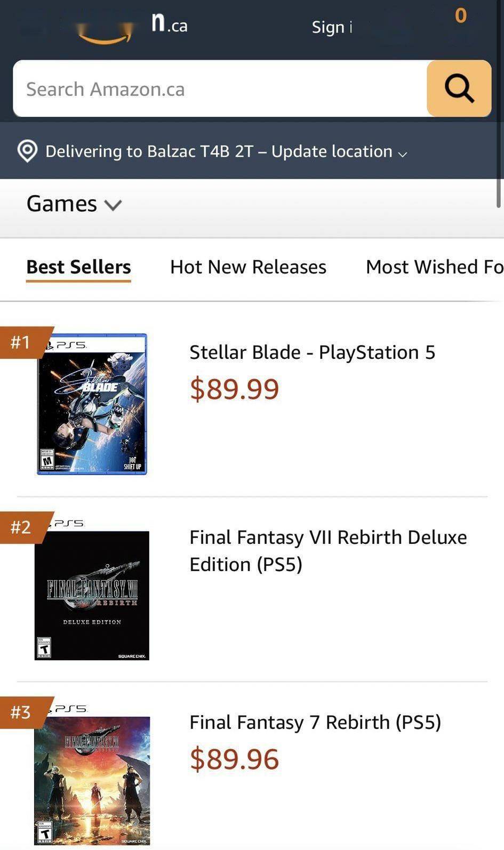Click the #3 rank badge
Image resolution: width=504 pixels, height=850 pixels.
click(22, 712)
